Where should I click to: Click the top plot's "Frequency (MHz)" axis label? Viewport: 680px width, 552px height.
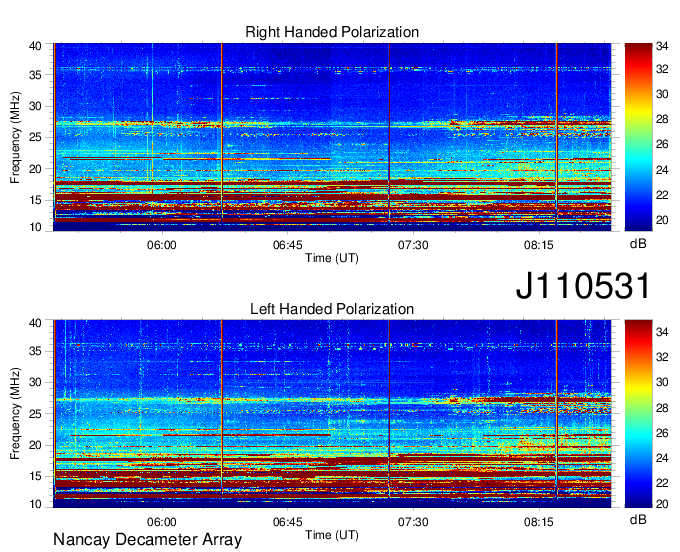pyautogui.click(x=15, y=137)
